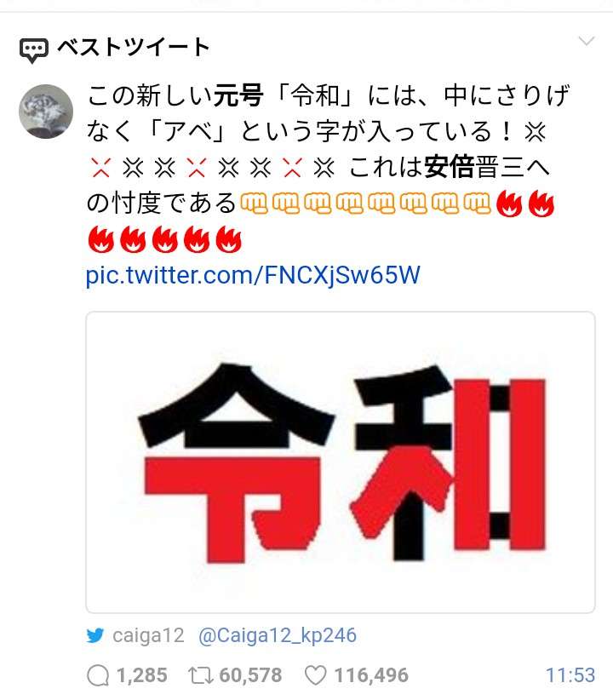Image resolution: width=613 pixels, height=700 pixels.
Task: Open the 令和 image thumbnail
Action: pos(341,462)
